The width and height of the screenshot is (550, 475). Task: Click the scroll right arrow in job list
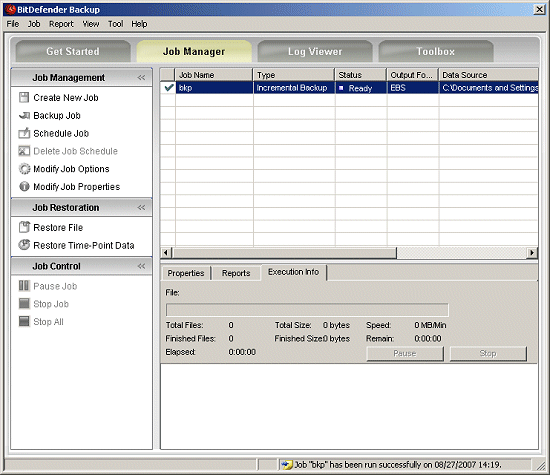point(532,253)
